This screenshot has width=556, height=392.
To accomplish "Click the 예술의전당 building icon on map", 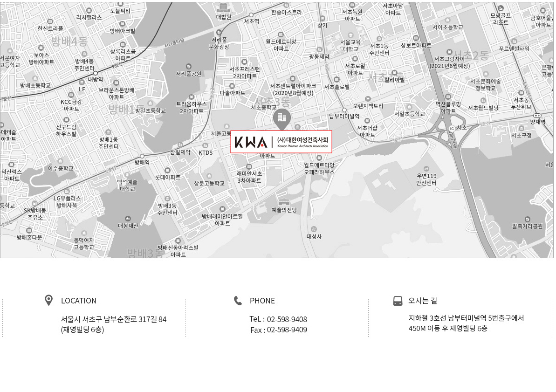I will [x=284, y=202].
